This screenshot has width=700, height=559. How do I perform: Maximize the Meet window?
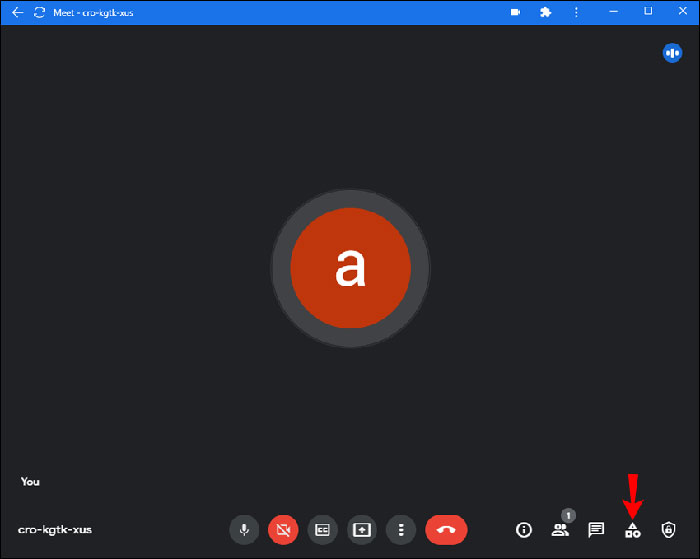[648, 12]
